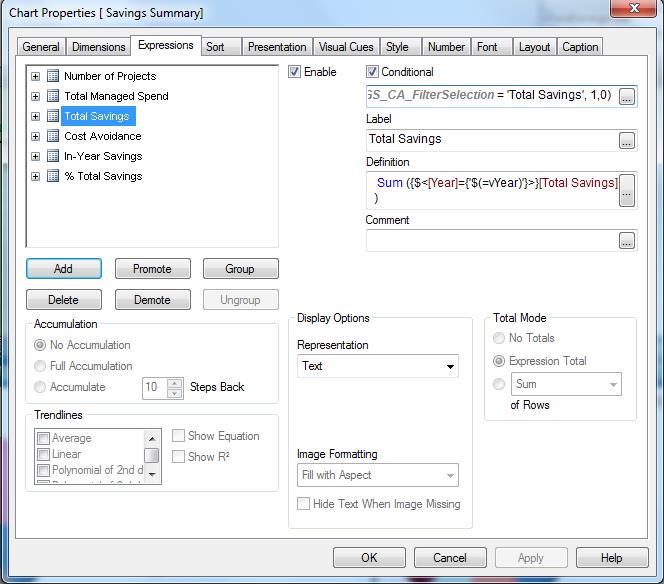Expand the Total Savings expression node

[x=36, y=116]
